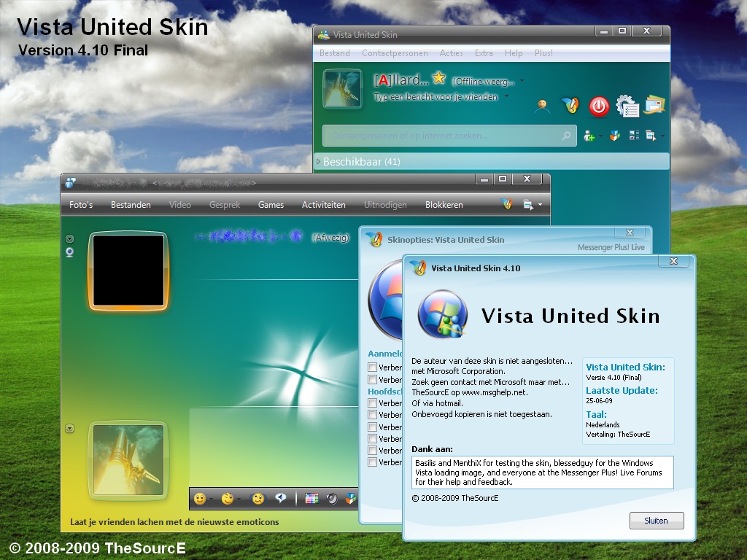Image resolution: width=747 pixels, height=560 pixels.
Task: Open dropdown arrow beside wink emoticon
Action: [x=239, y=499]
